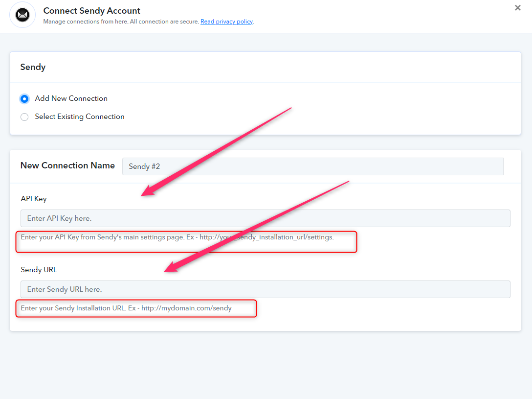
Task: Focus the API Key input field
Action: point(266,218)
